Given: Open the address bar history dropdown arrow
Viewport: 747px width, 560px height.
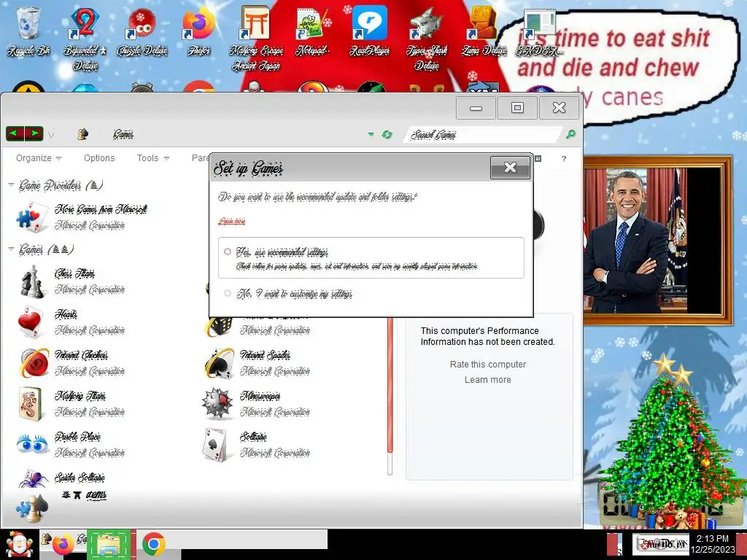Looking at the screenshot, I should coord(371,135).
